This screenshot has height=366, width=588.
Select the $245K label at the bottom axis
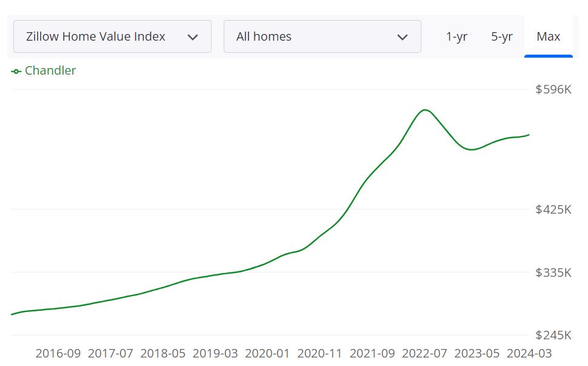(552, 335)
